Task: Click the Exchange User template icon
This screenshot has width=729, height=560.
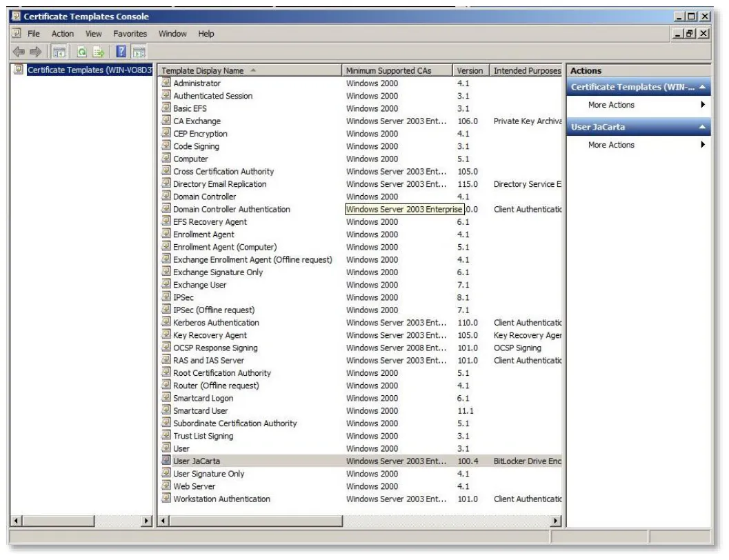Action: [166, 283]
